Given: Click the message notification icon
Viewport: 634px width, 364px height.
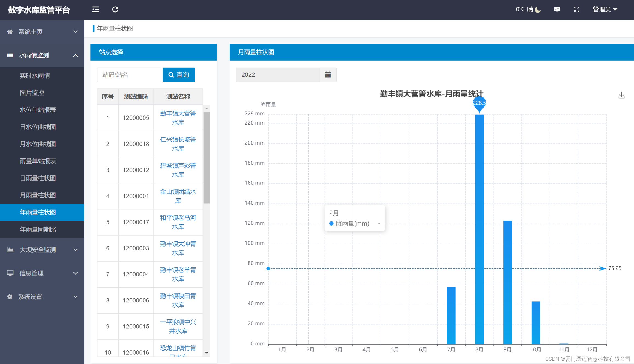Looking at the screenshot, I should click(x=557, y=10).
